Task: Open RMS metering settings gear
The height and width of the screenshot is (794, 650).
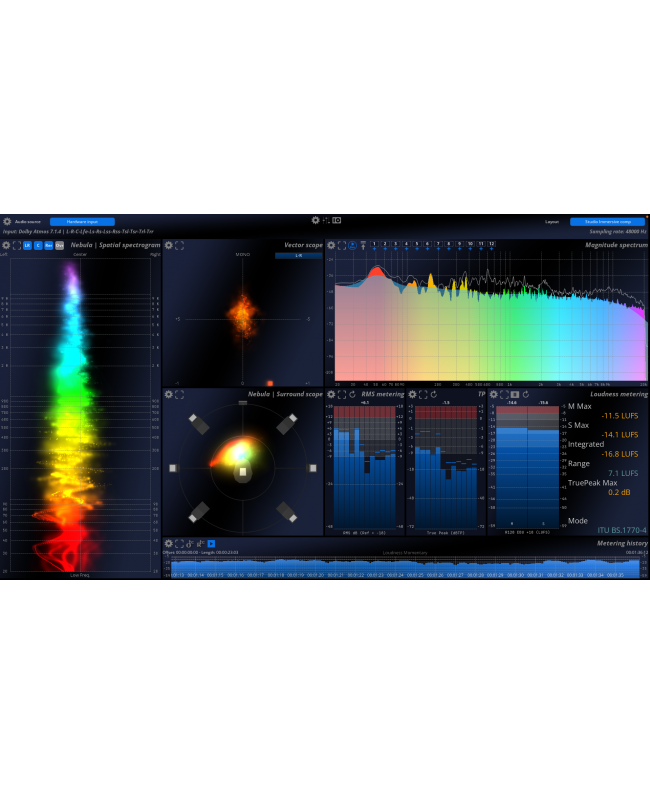Action: point(331,394)
